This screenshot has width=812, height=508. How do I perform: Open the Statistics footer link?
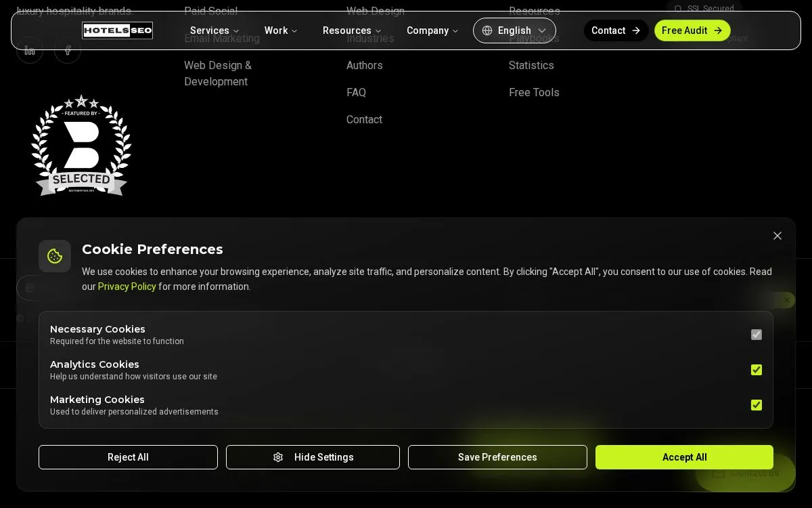click(531, 66)
